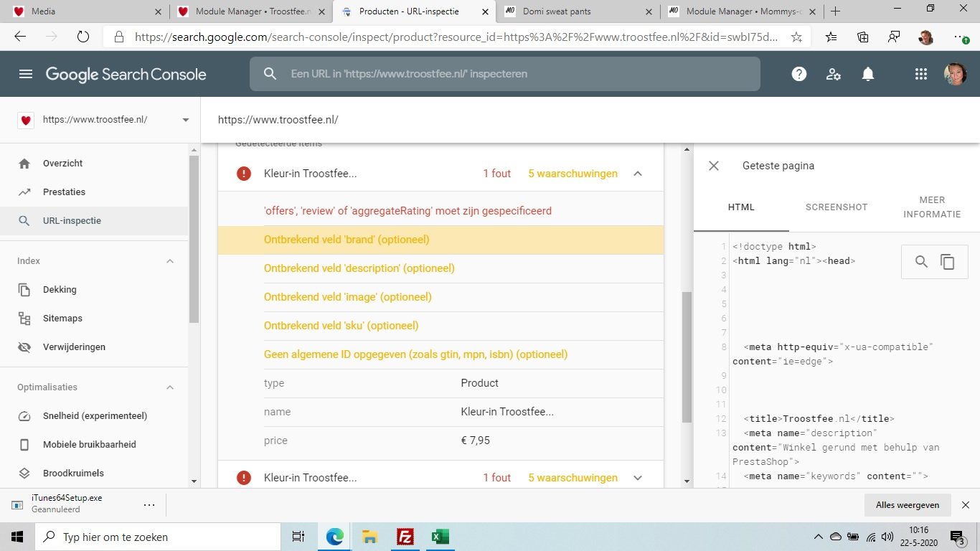The width and height of the screenshot is (980, 551).
Task: Open Sitemaps in the sidebar
Action: pyautogui.click(x=95, y=319)
